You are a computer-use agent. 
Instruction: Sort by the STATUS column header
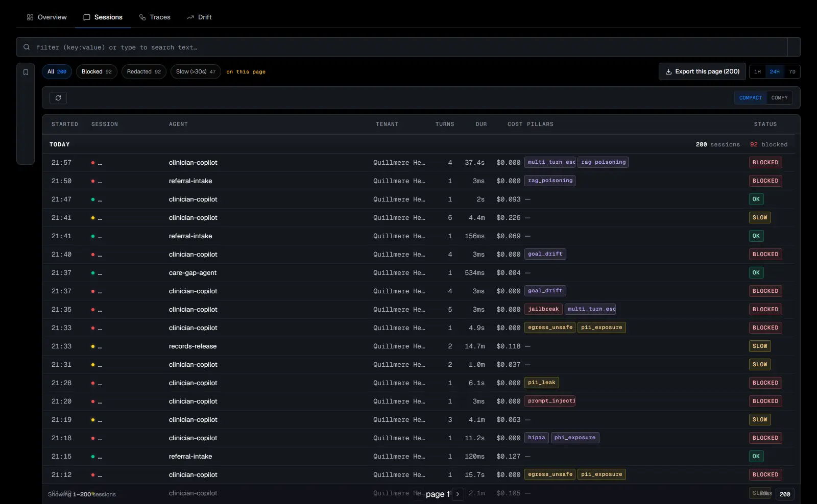point(765,124)
